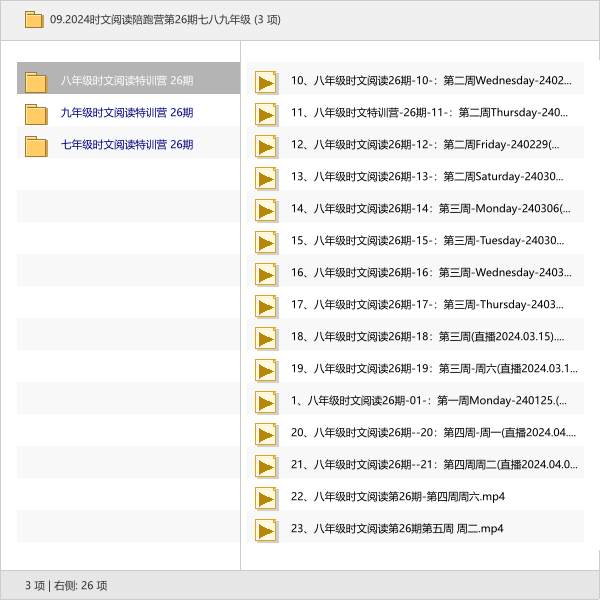Click video icon of file 14 第三周-Monday
600x600 pixels.
[x=265, y=210]
